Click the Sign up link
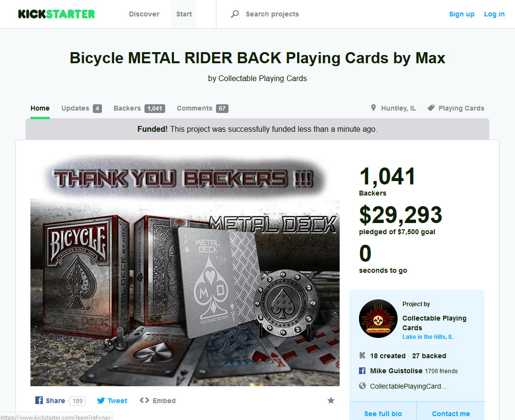The image size is (515, 420). (462, 14)
